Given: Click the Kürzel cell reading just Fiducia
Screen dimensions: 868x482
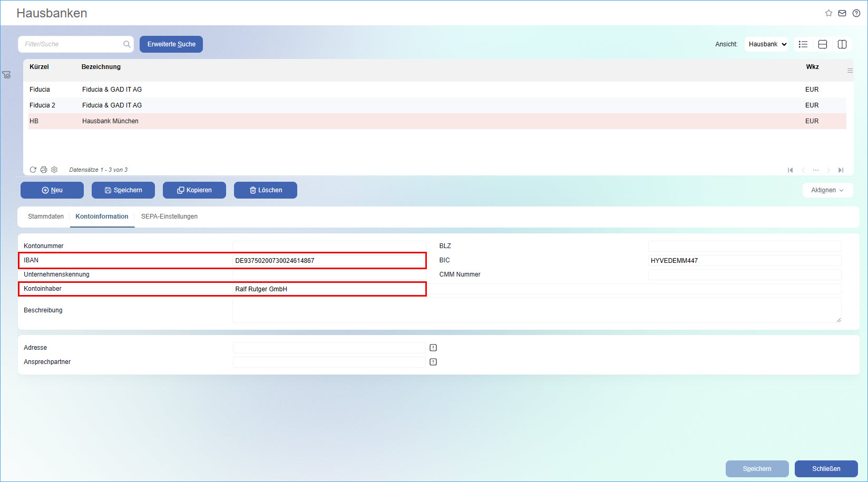Looking at the screenshot, I should pos(40,90).
